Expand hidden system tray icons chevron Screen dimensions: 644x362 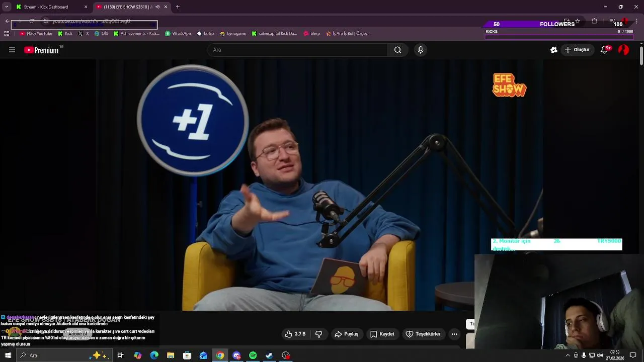click(568, 355)
